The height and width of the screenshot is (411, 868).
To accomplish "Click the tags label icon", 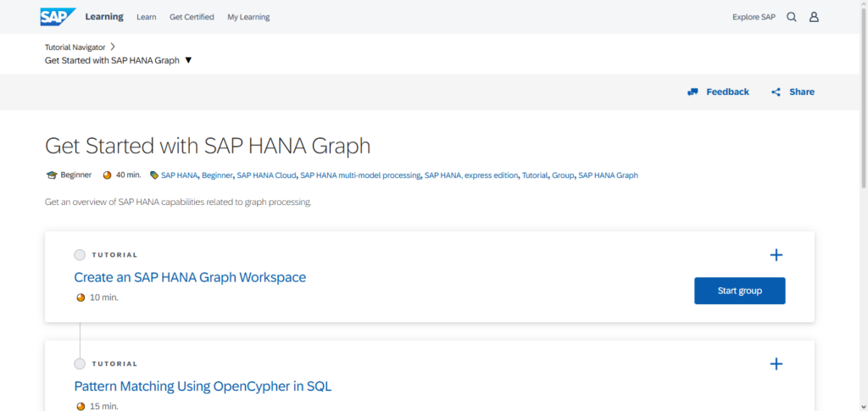I will click(154, 175).
